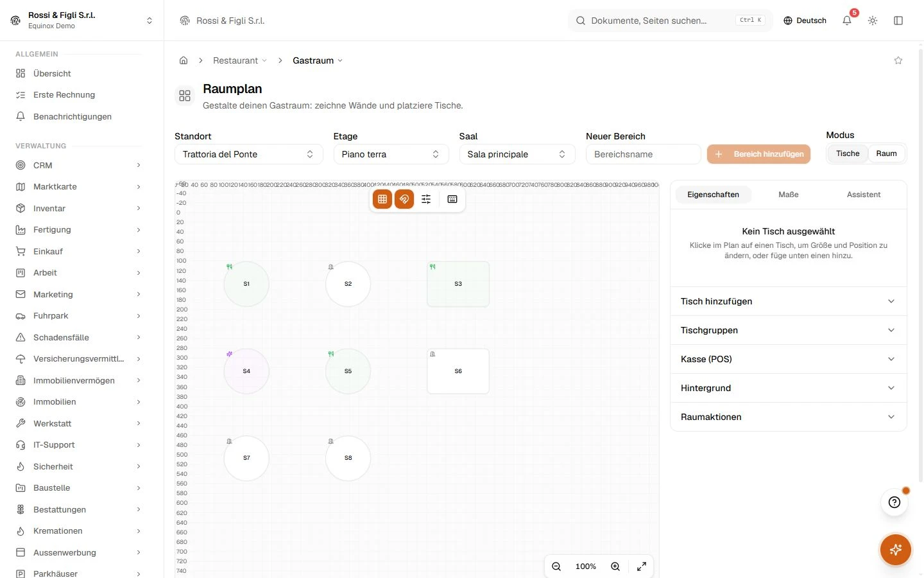Expand the Kasse (POS) section
Screen dimensions: 924x578
click(x=789, y=359)
